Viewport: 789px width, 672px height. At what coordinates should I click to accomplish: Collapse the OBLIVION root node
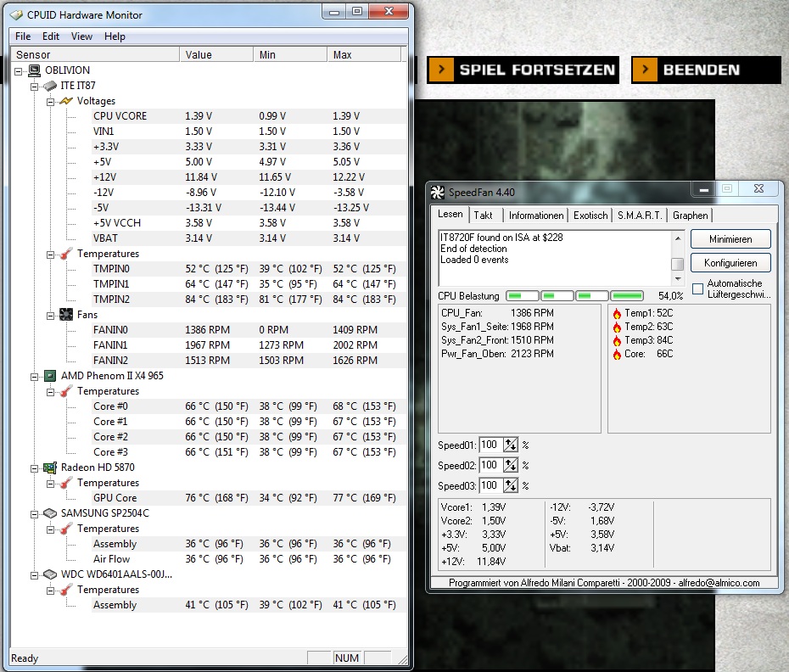click(19, 71)
